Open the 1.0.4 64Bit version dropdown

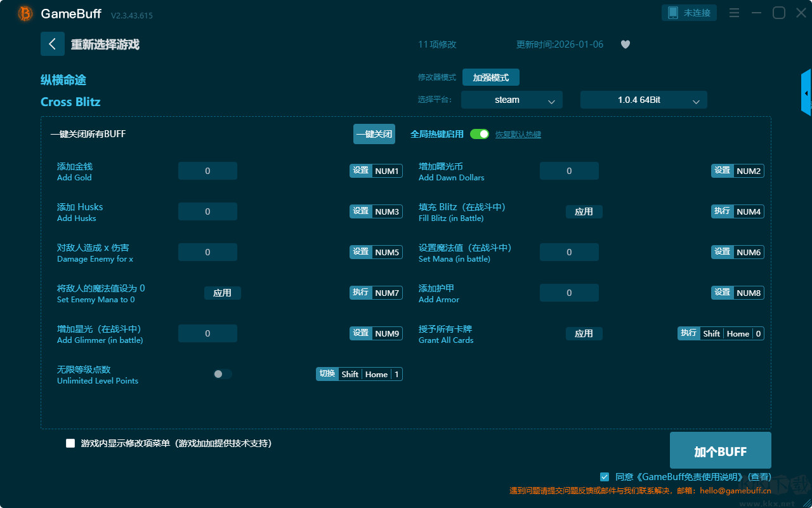(644, 100)
